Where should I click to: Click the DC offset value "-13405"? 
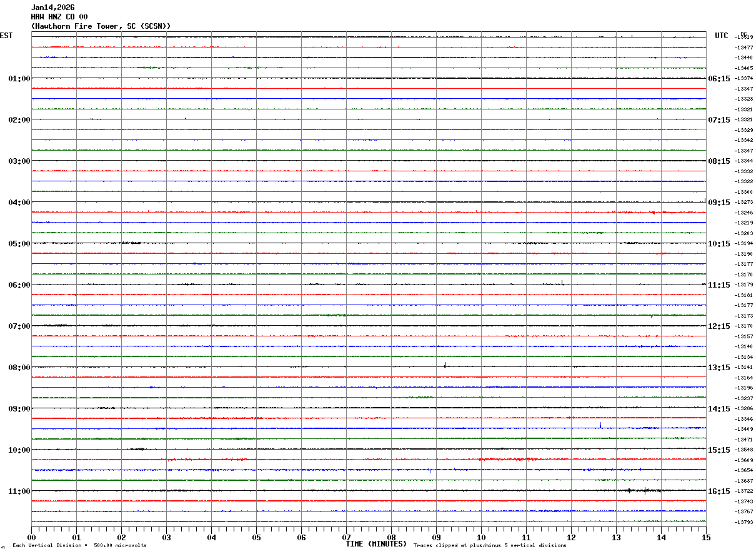point(744,68)
